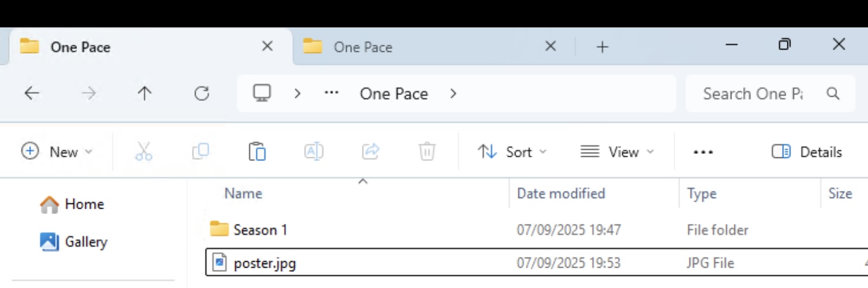Click the Delete trash bin icon

coord(427,152)
